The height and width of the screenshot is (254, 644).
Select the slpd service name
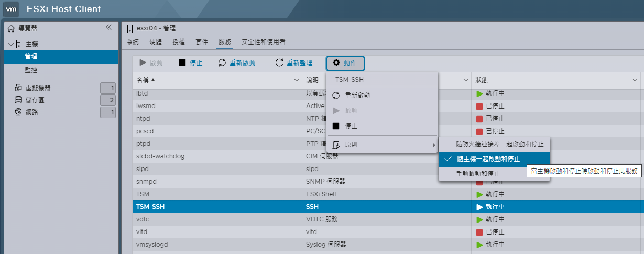click(x=143, y=169)
